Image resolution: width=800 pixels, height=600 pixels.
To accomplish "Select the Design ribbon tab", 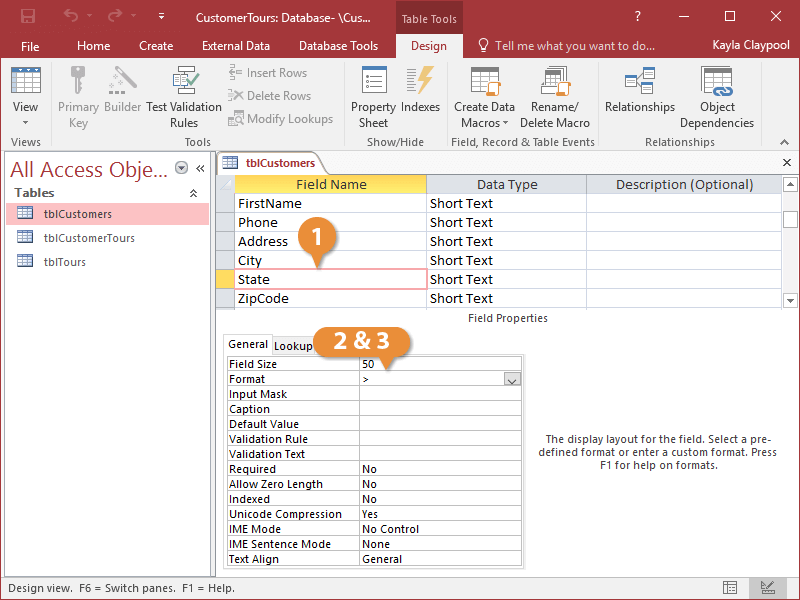I will pyautogui.click(x=429, y=46).
